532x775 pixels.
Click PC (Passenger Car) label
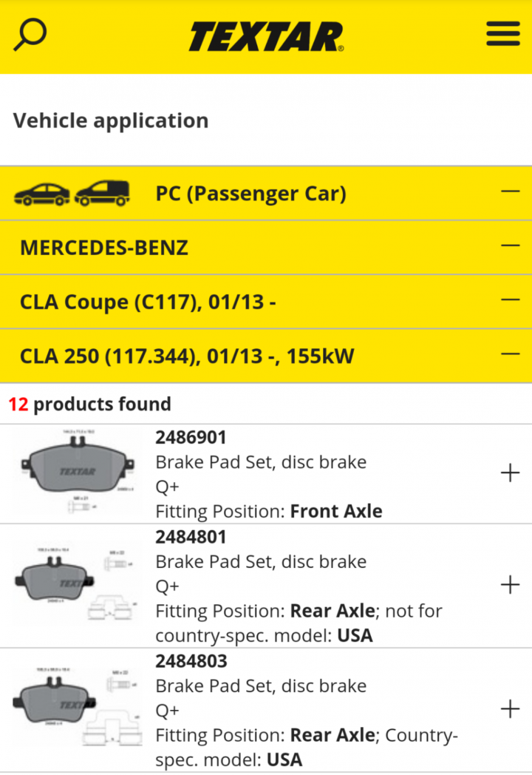[x=251, y=193]
